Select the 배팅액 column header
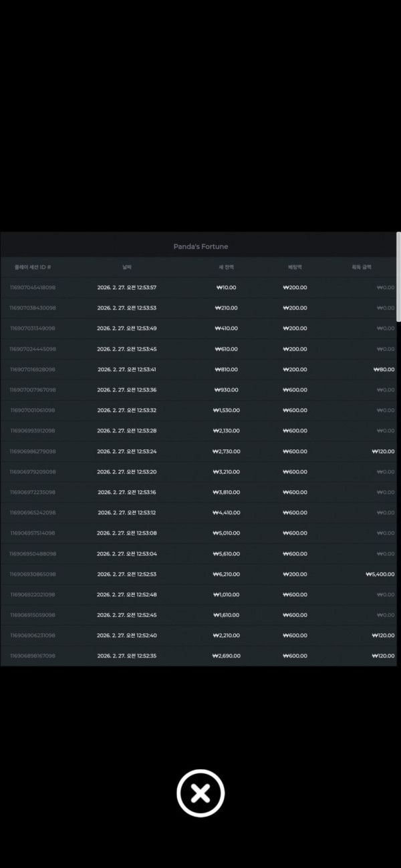 [295, 267]
